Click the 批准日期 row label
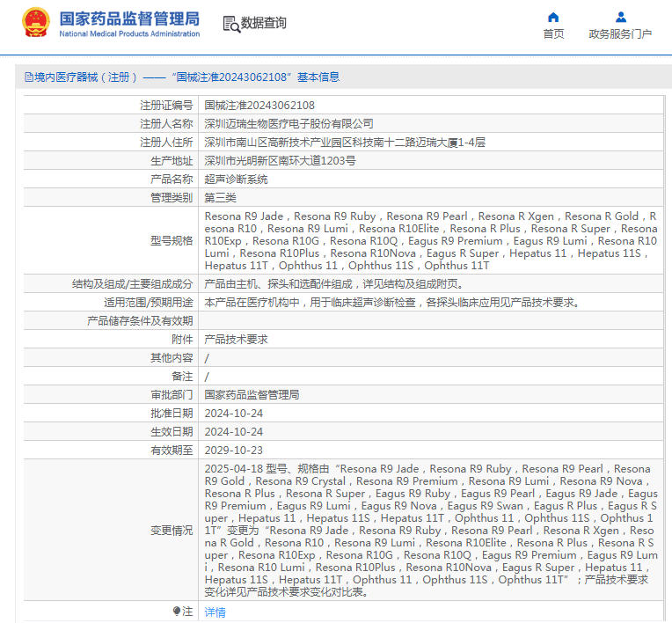 tap(172, 414)
